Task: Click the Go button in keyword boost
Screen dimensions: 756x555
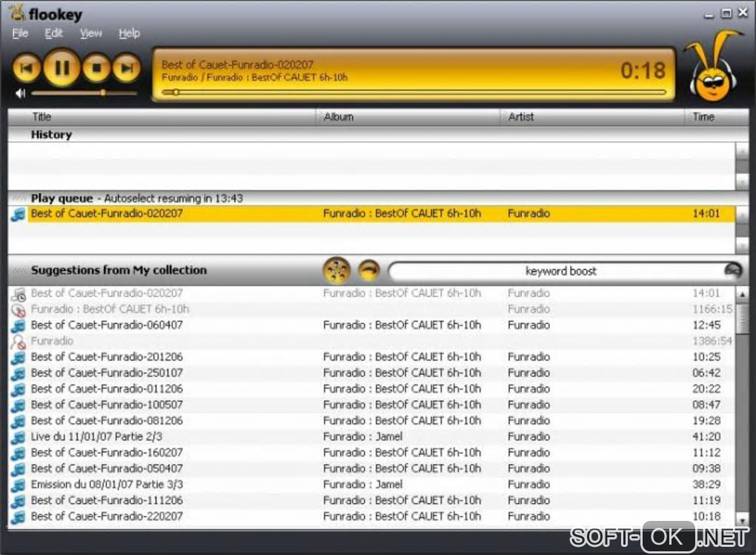Action: [x=733, y=270]
